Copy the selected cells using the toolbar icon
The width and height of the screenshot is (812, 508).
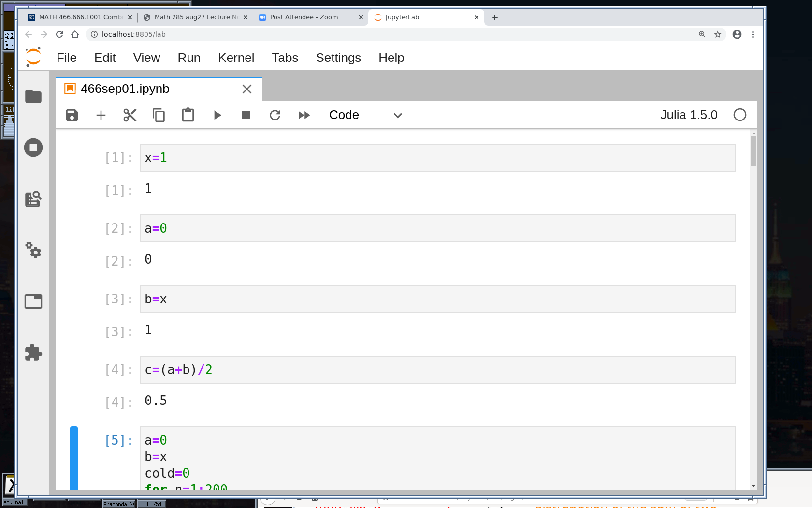point(159,115)
